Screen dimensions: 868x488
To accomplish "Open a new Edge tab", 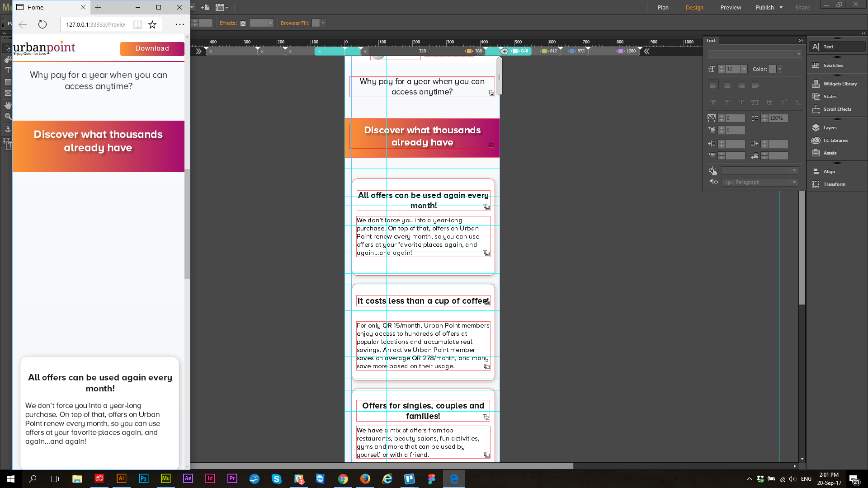I will tap(98, 7).
